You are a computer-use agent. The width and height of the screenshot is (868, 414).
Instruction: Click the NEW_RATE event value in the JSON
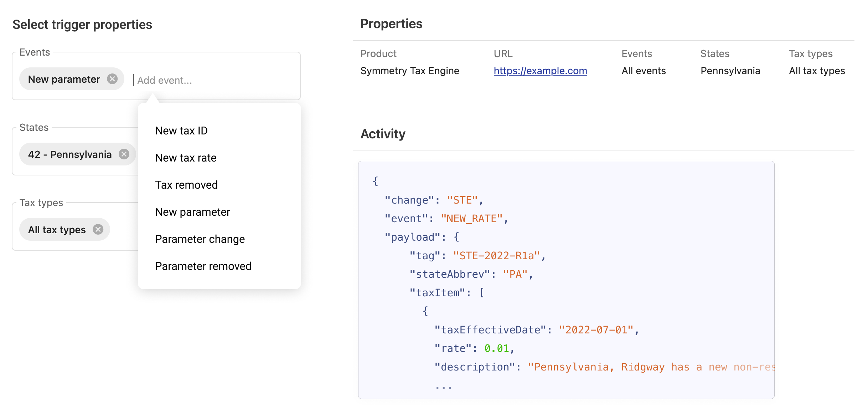pos(471,219)
